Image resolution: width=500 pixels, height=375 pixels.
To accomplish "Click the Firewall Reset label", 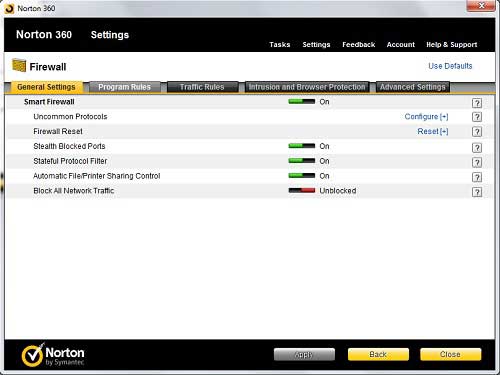I will coord(58,131).
